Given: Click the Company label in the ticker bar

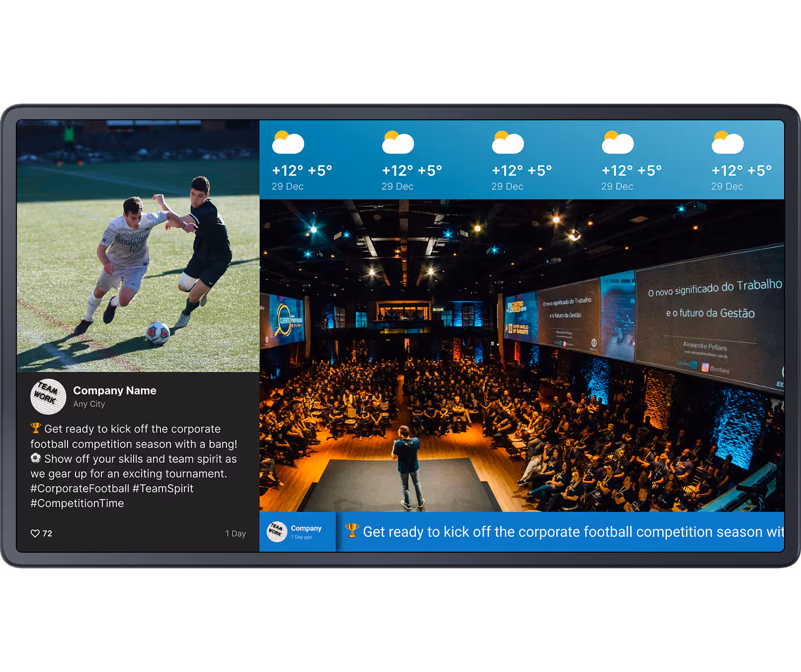Looking at the screenshot, I should (306, 528).
